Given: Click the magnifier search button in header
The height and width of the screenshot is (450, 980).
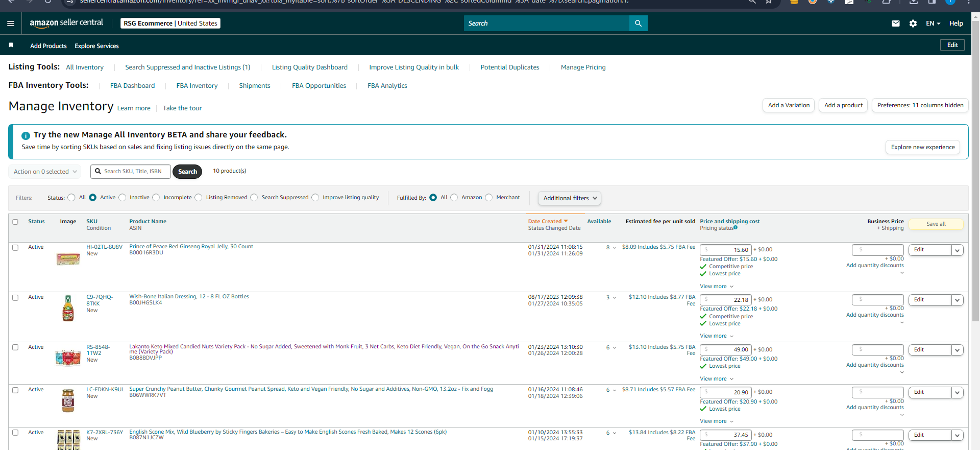Looking at the screenshot, I should click(638, 23).
